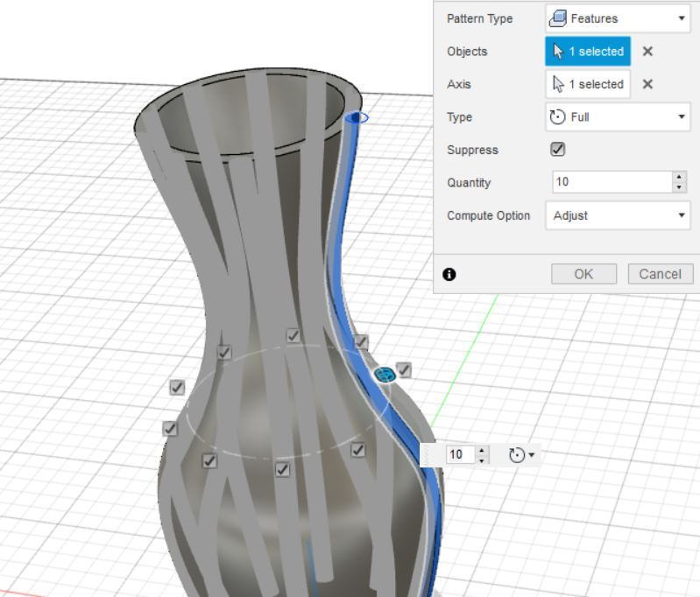Open the on-canvas pattern type circular dropdown

(x=522, y=455)
